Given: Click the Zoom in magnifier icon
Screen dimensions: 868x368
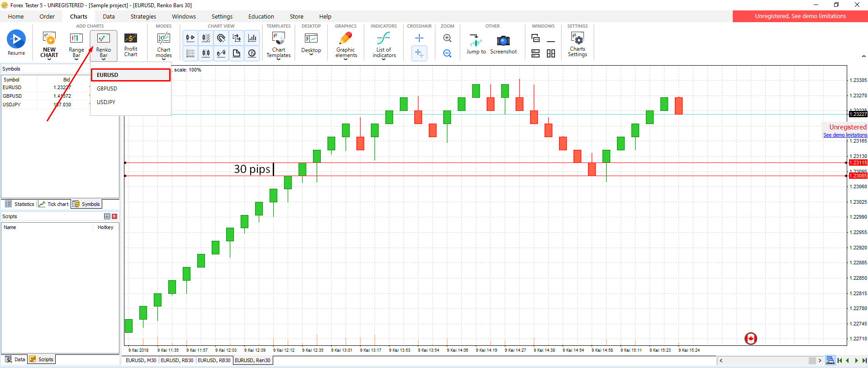Looking at the screenshot, I should tap(447, 38).
